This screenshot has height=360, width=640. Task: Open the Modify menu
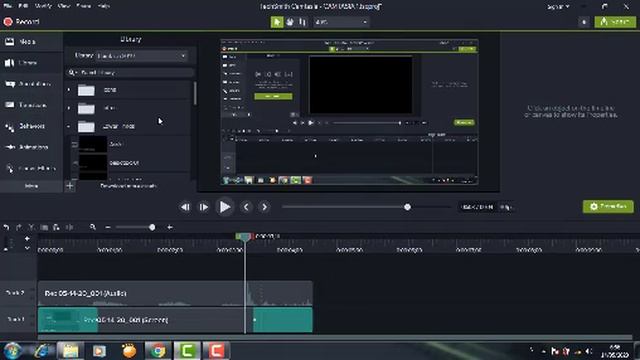pos(43,6)
